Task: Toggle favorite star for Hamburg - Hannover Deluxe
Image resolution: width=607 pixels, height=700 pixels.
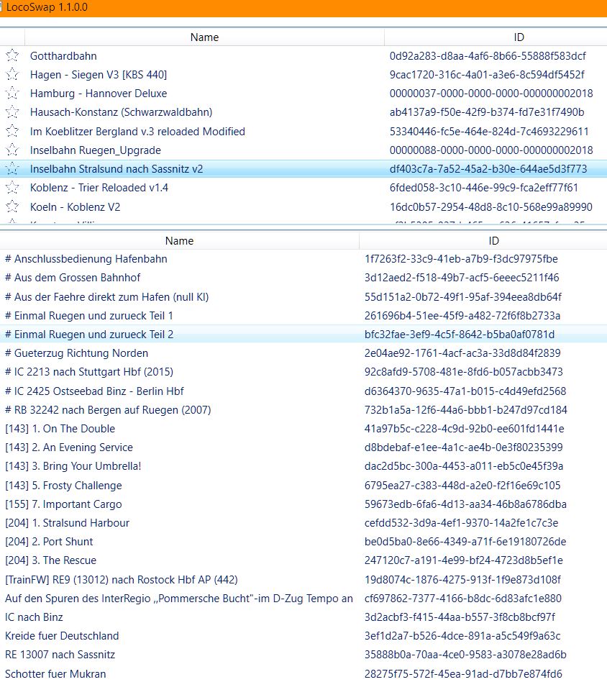Action: (x=12, y=93)
